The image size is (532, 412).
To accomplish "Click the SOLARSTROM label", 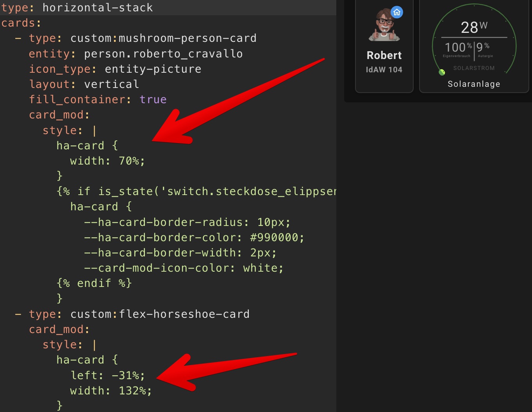I will click(x=474, y=68).
